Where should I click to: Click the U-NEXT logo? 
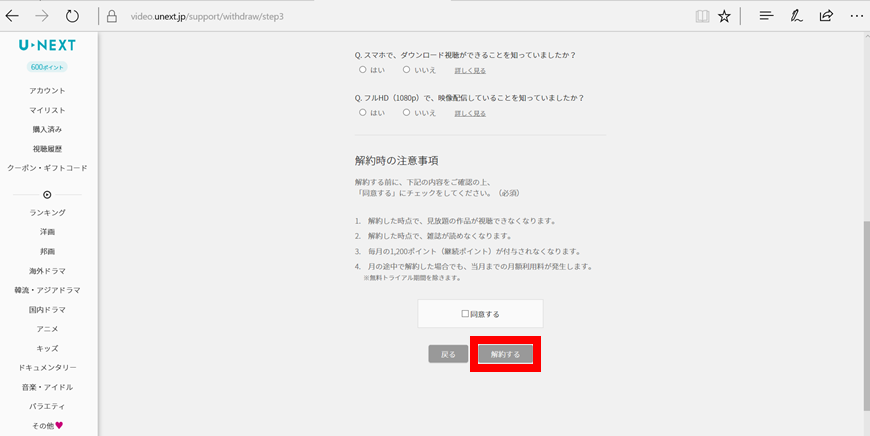(x=47, y=45)
